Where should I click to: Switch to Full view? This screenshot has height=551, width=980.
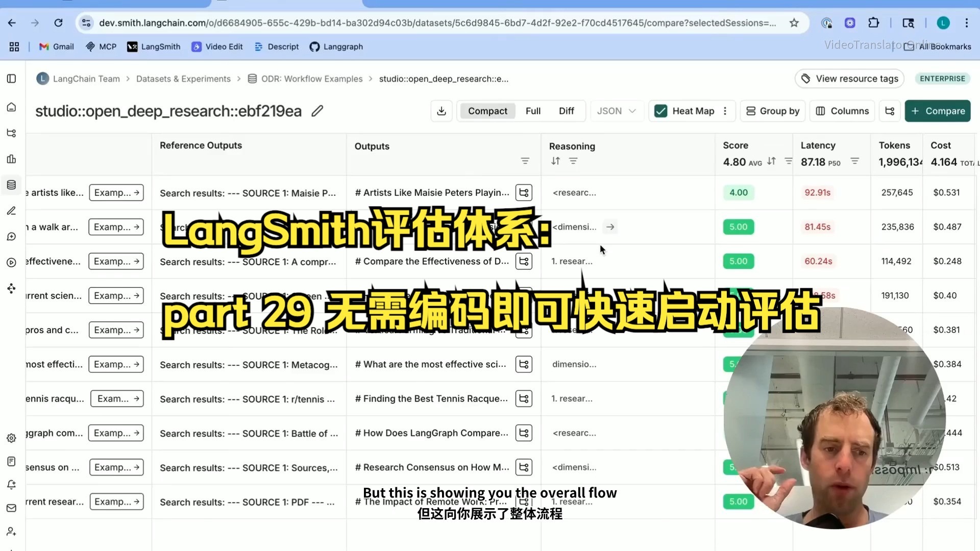pyautogui.click(x=533, y=111)
